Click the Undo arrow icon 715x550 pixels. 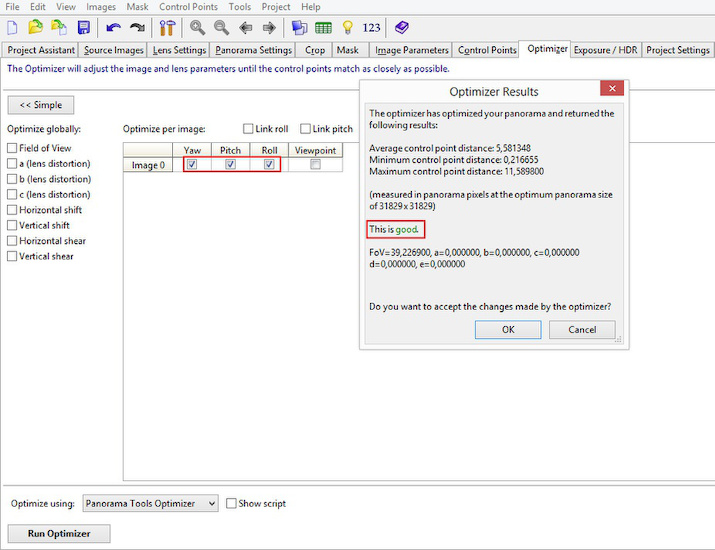[113, 27]
